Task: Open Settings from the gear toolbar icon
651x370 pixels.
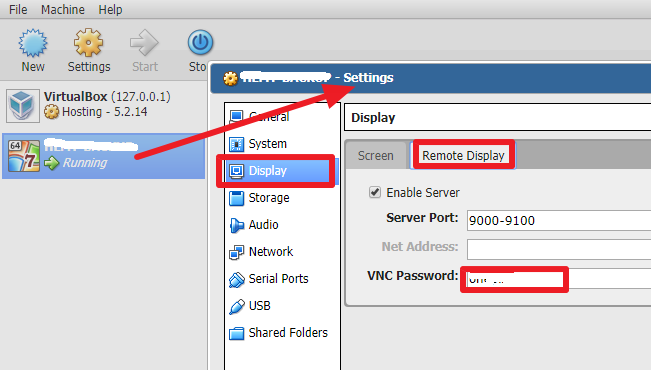Action: pyautogui.click(x=88, y=42)
